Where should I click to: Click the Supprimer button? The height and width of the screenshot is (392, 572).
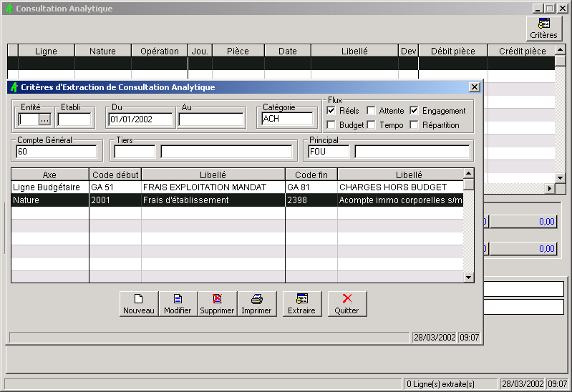(x=218, y=304)
